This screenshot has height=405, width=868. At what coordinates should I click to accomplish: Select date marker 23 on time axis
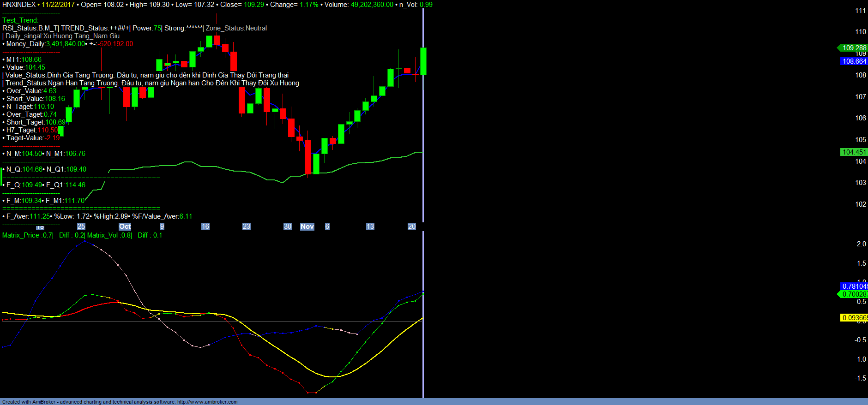tap(247, 226)
